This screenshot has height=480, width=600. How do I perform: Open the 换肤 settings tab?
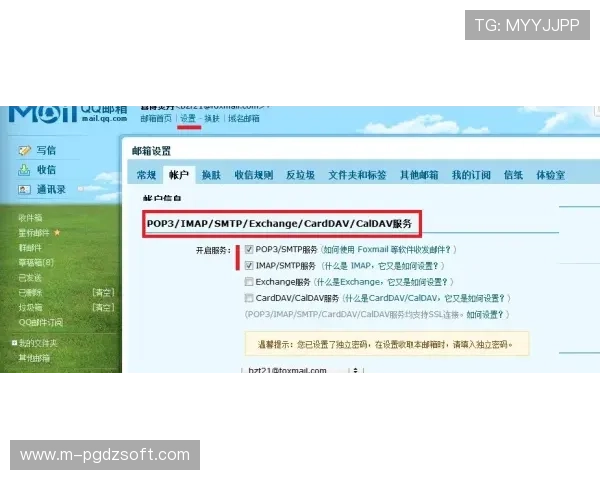pyautogui.click(x=211, y=175)
